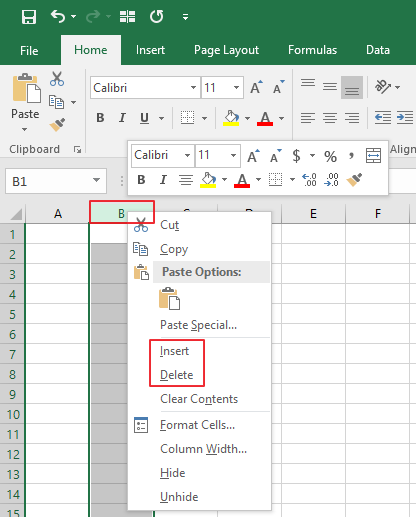Click mini toolbar Accounting dollar format icon
The height and width of the screenshot is (518, 416).
pos(296,156)
